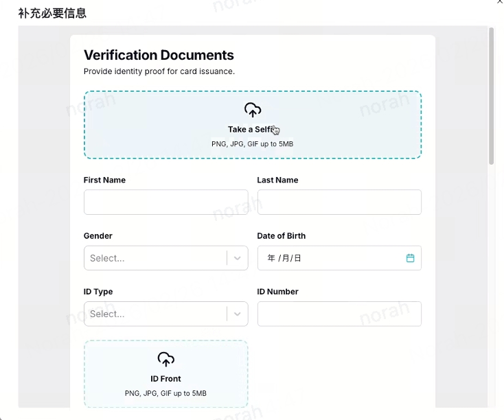Expand the Gender dropdown chevron
The width and height of the screenshot is (504, 420).
click(x=237, y=258)
